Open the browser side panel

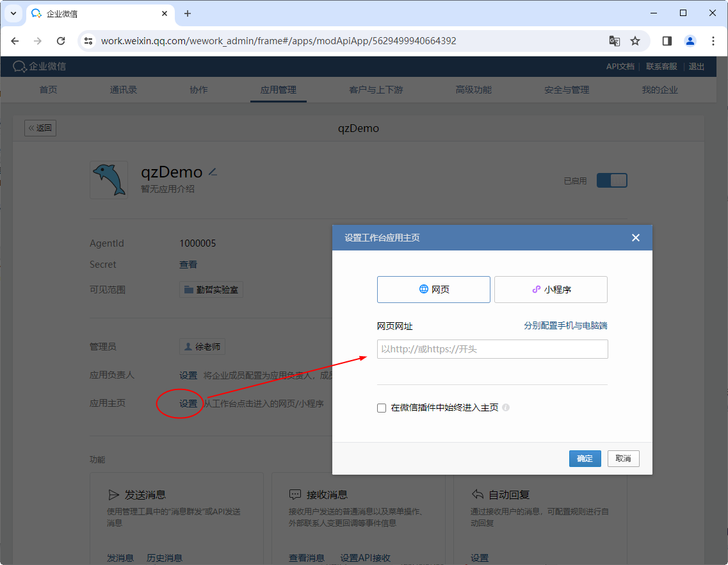coord(667,41)
